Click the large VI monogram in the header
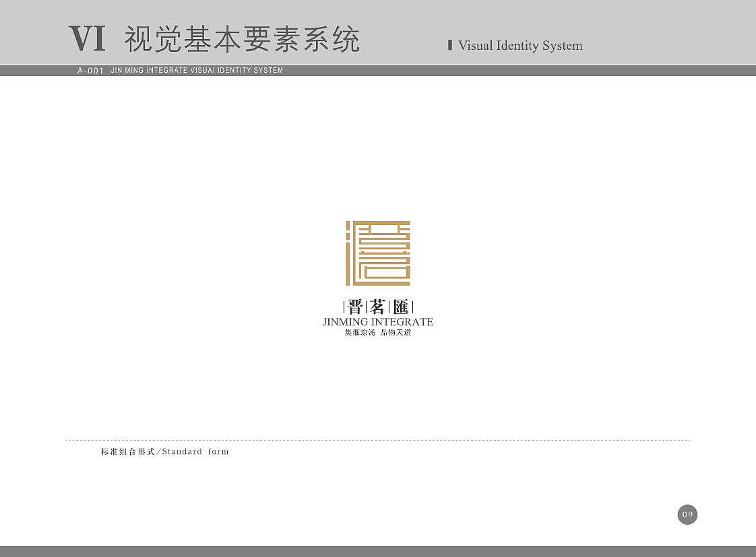Viewport: 756px width, 557px height. (87, 40)
